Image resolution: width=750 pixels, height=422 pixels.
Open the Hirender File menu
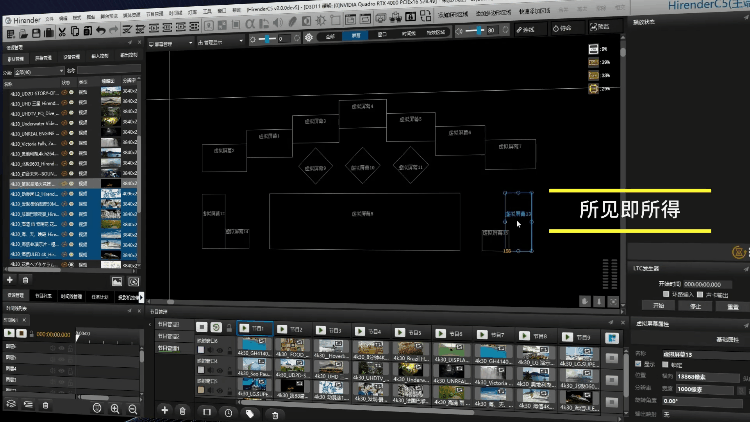(x=49, y=20)
